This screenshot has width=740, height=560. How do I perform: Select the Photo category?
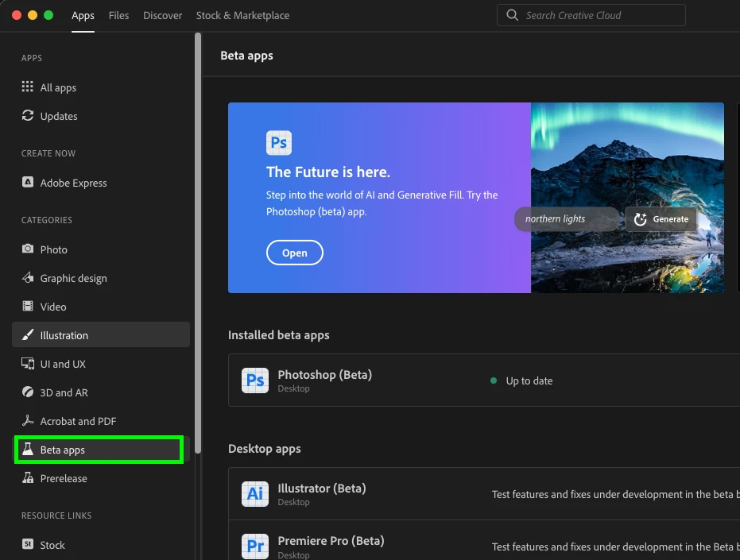pos(100,249)
